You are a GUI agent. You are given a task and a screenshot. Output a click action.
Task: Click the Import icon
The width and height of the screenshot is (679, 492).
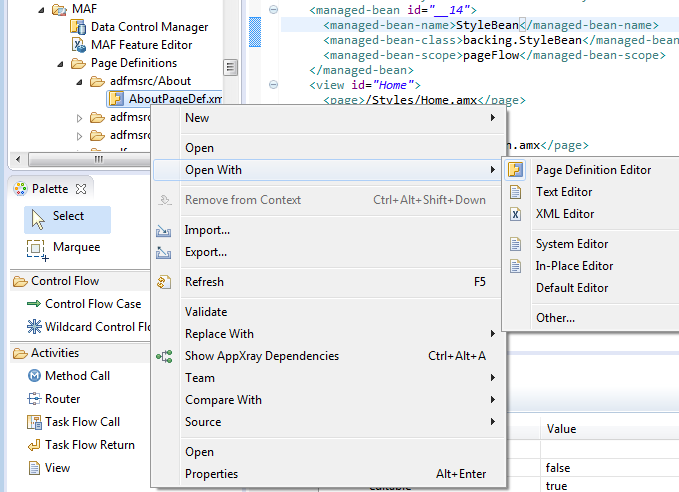(164, 230)
